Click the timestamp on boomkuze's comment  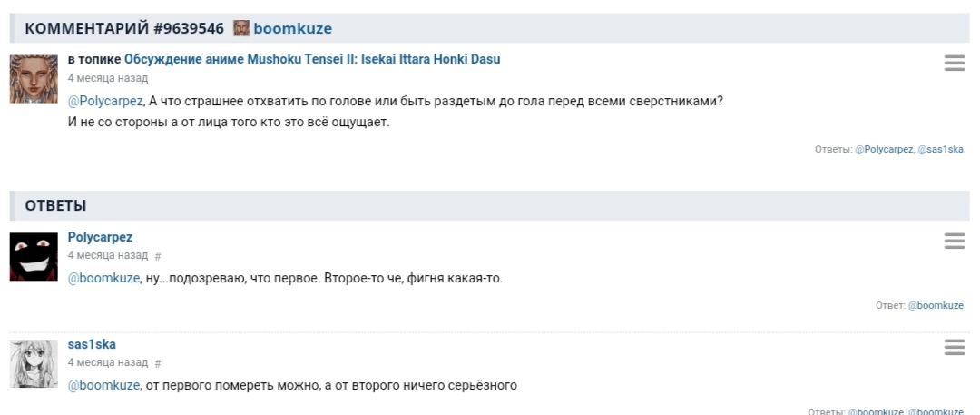coord(108,79)
